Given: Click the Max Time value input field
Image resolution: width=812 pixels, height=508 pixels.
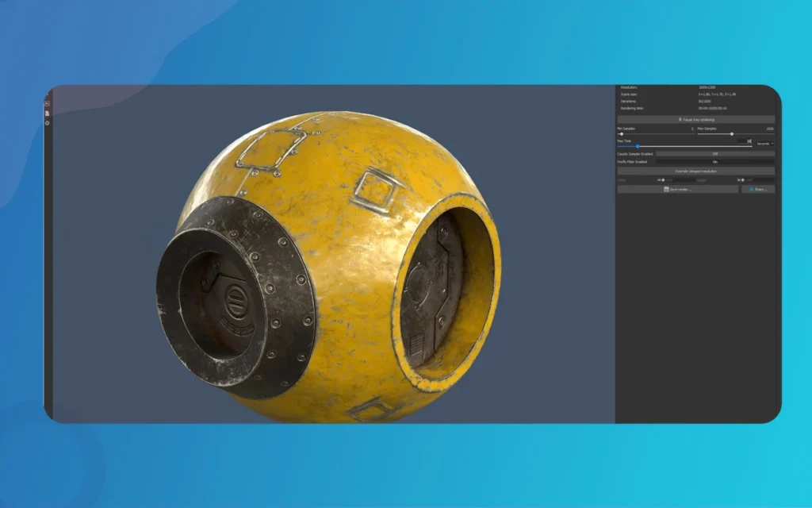Looking at the screenshot, I should [741, 140].
